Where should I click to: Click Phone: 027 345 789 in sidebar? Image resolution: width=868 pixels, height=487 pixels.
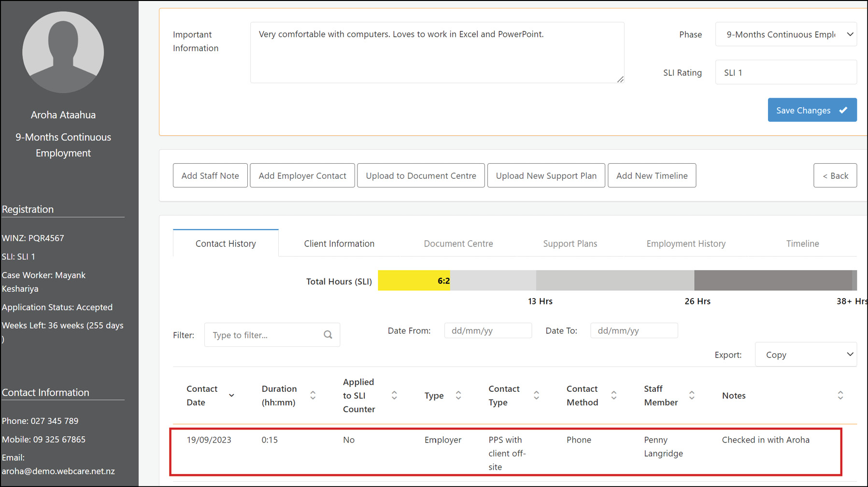(40, 421)
